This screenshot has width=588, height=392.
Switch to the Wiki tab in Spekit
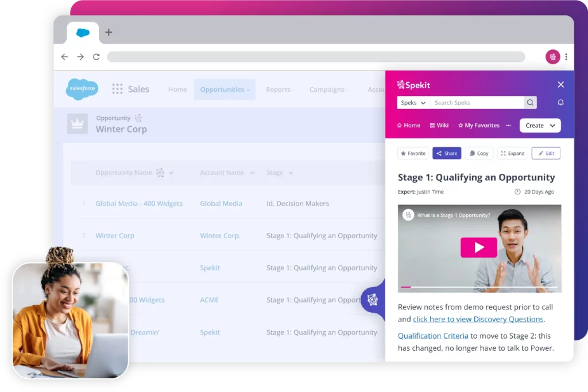(439, 125)
